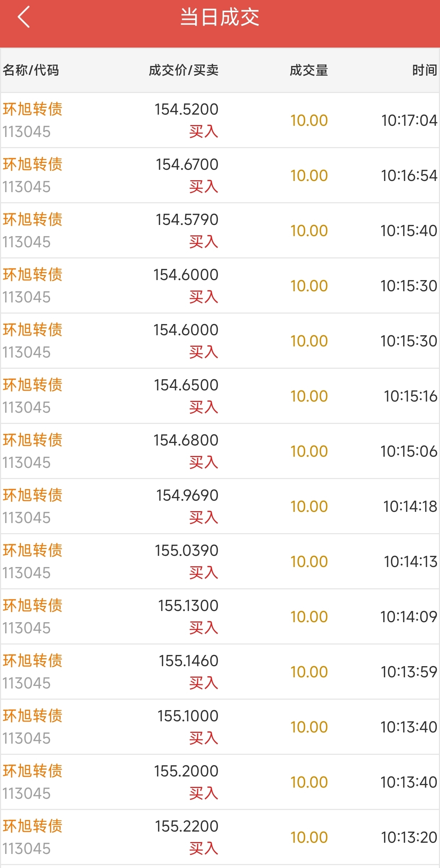440x868 pixels.
Task: Tap the 当日成交 page title
Action: 220,17
